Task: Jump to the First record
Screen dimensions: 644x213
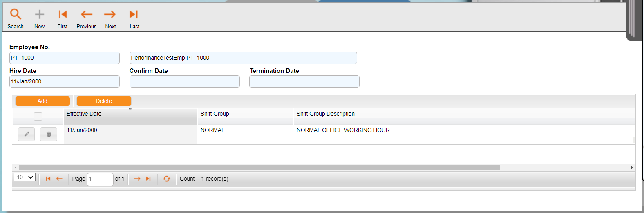Action: [x=63, y=14]
